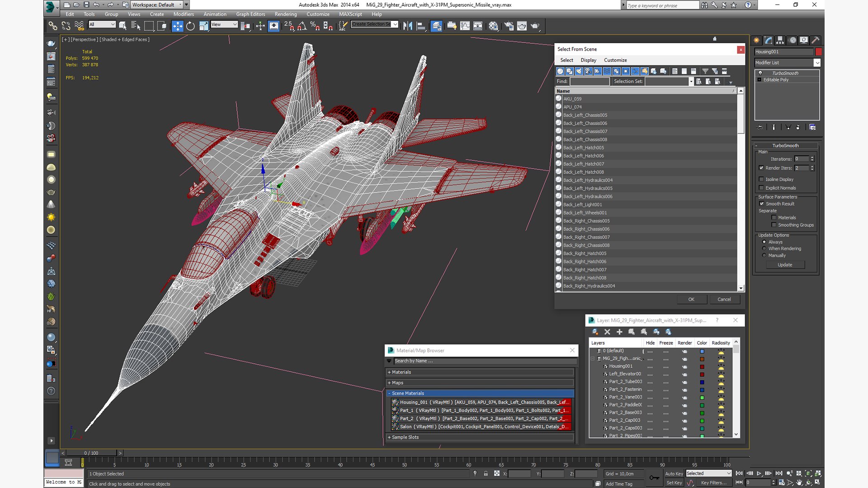The width and height of the screenshot is (868, 488).
Task: Open Customize menu in Select From Scene
Action: click(x=615, y=60)
